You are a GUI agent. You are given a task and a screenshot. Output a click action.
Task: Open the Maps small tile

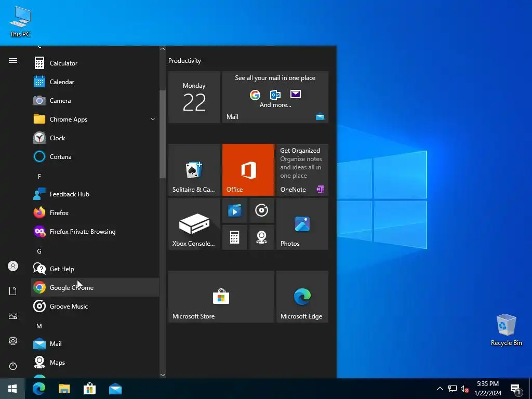pyautogui.click(x=262, y=237)
